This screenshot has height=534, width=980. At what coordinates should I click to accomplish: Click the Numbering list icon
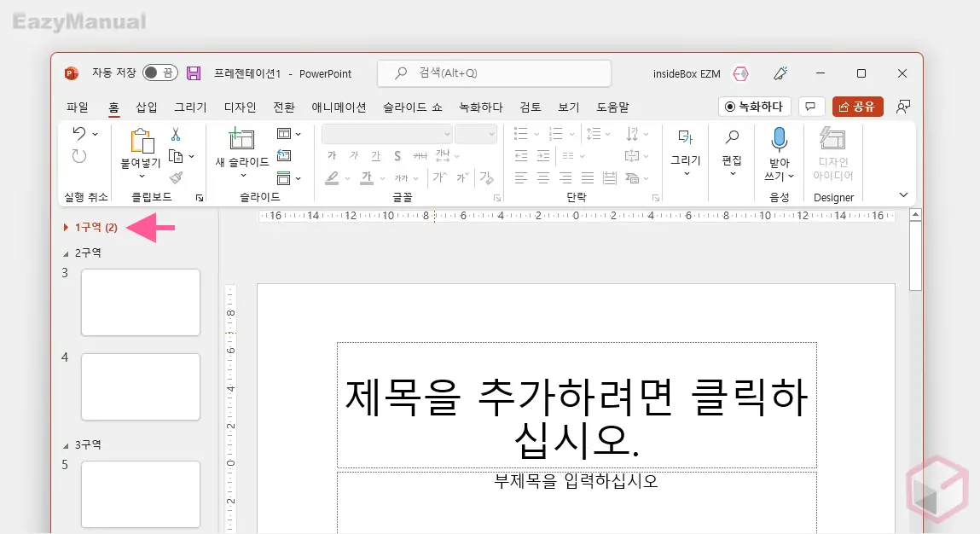coord(555,134)
